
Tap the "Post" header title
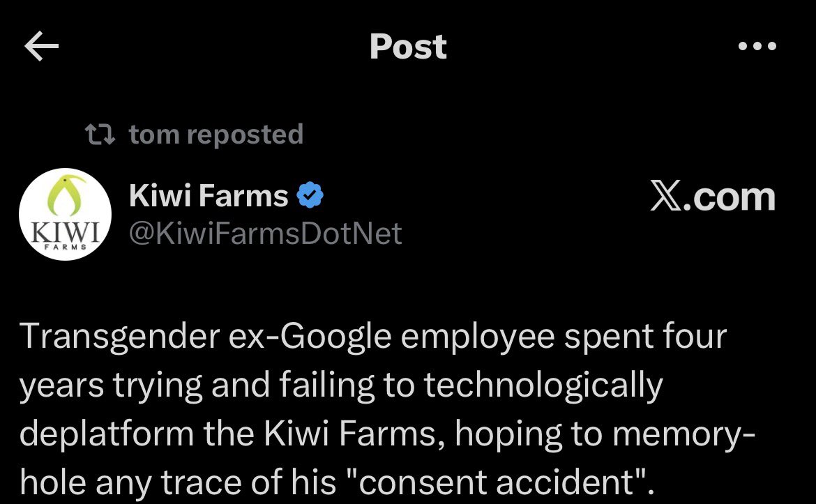[x=408, y=47]
